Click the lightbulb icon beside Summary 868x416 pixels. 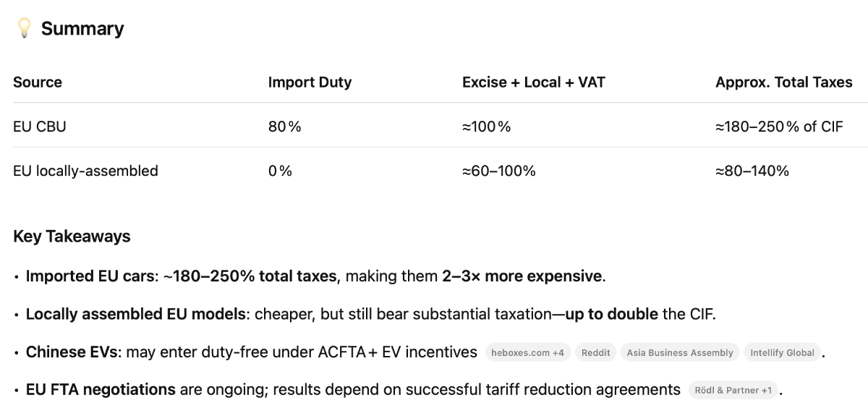pos(24,28)
